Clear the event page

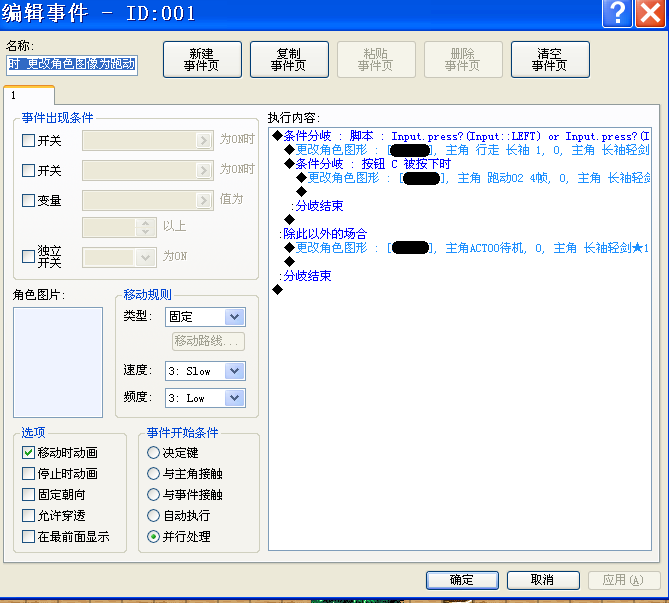tap(550, 60)
